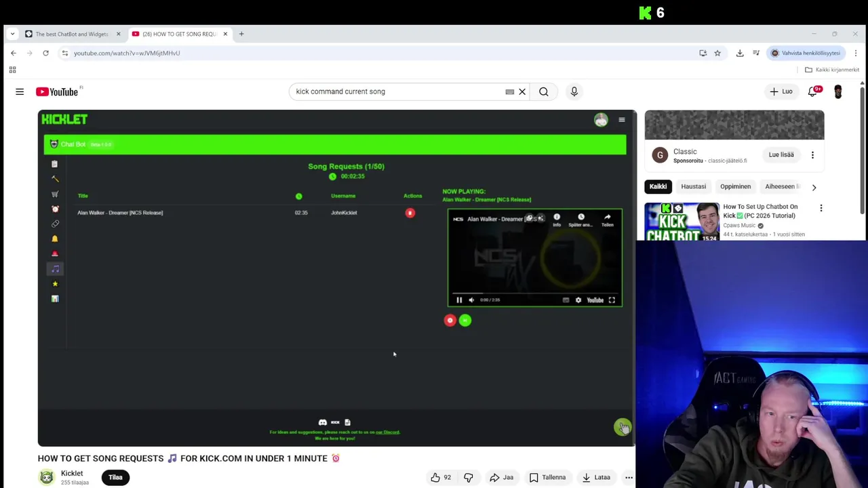Open the browser apps grid shortcut
This screenshot has height=488, width=868.
(12, 70)
